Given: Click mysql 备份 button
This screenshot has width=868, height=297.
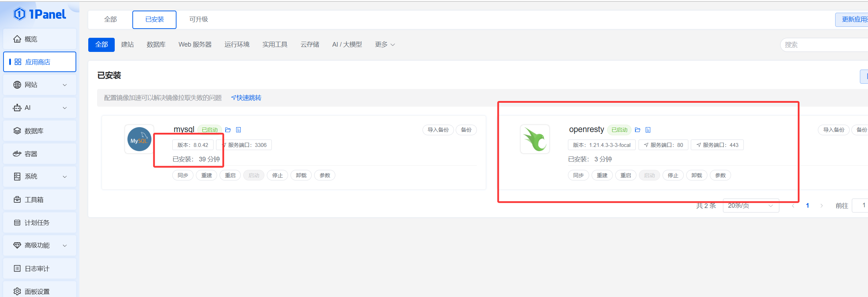Looking at the screenshot, I should click(466, 130).
